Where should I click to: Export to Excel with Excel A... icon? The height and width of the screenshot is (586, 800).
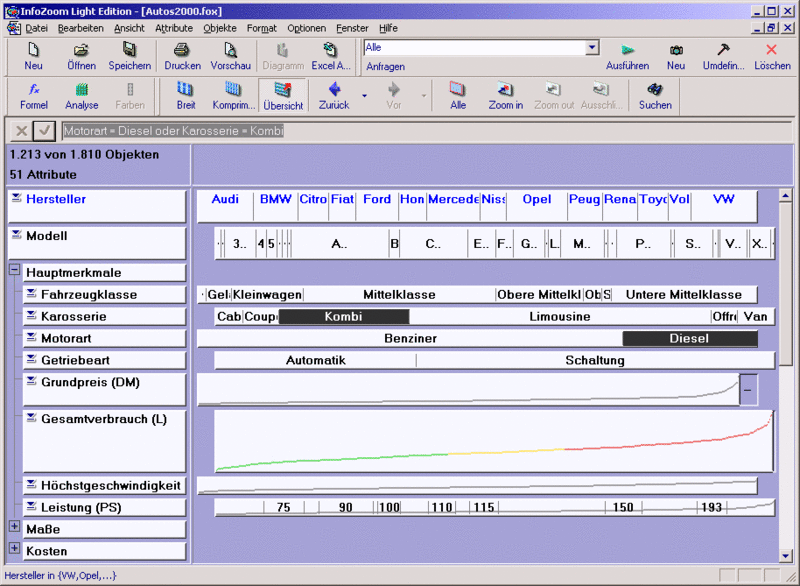coord(331,57)
